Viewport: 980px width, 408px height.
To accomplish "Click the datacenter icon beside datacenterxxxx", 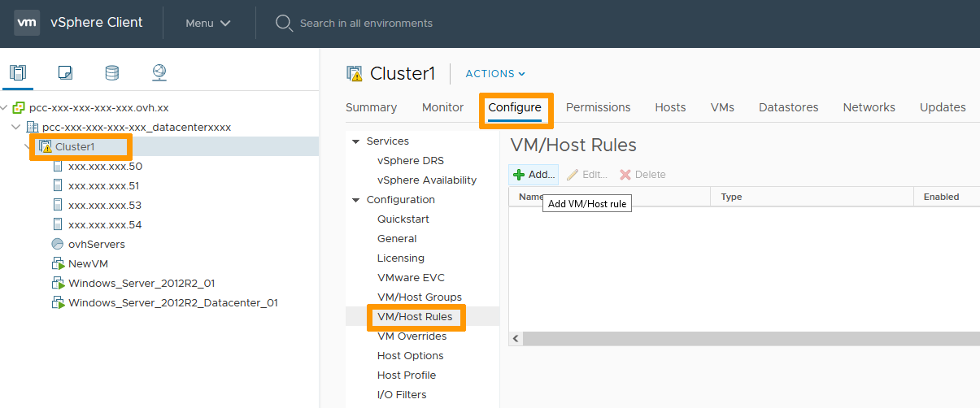I will 33,127.
